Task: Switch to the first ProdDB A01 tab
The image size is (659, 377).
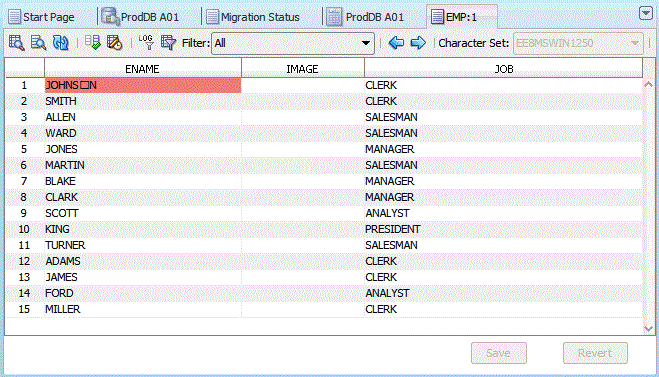Action: tap(141, 17)
